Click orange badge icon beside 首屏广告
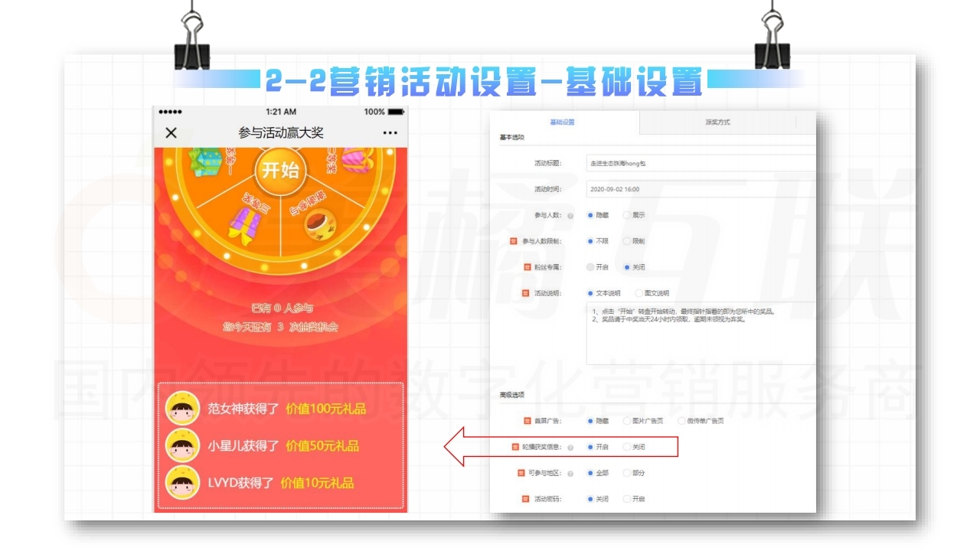The image size is (980, 551). click(527, 421)
